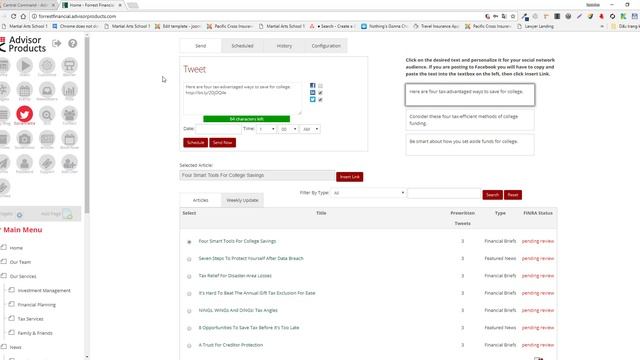The image size is (640, 360).
Task: Click the Insert Link button
Action: coord(350,177)
